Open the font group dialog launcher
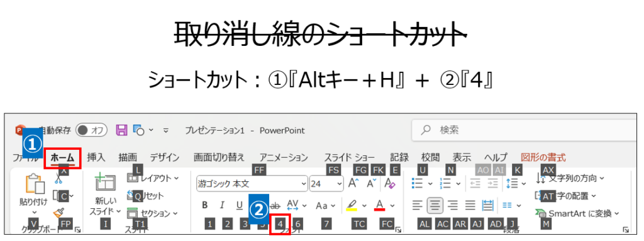The width and height of the screenshot is (644, 241). click(398, 230)
